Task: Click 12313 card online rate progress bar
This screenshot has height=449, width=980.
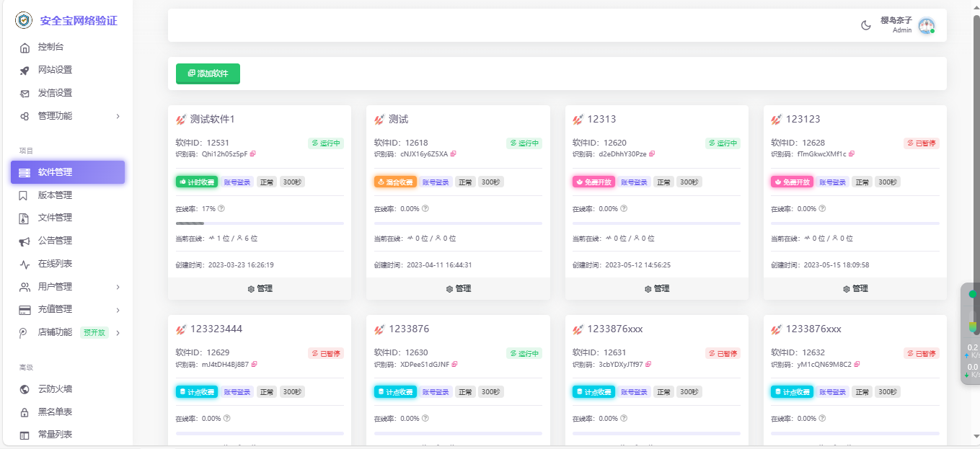Action: point(657,223)
